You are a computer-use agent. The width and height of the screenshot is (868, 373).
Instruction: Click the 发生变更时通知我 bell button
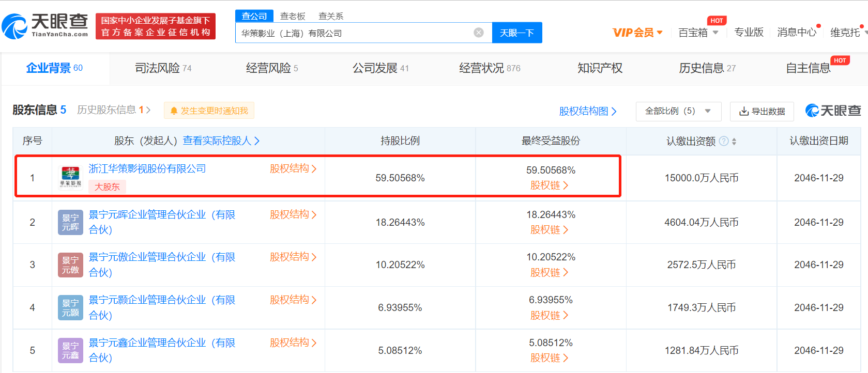tap(209, 111)
